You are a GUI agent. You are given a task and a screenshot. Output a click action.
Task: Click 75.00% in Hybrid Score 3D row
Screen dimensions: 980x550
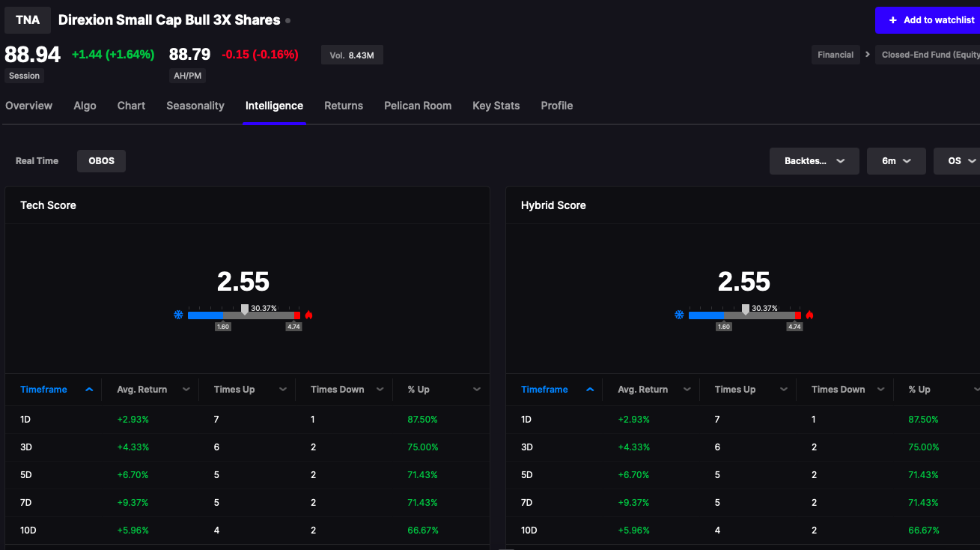coord(924,447)
